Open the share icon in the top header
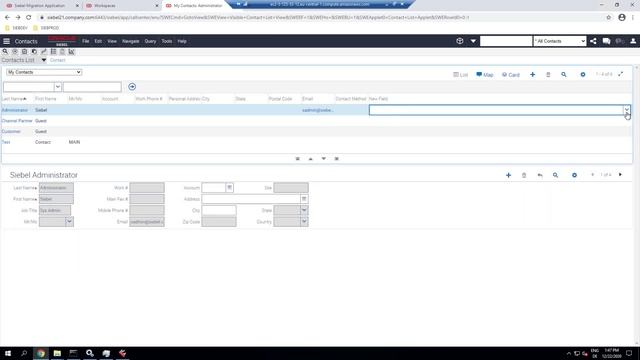Viewport: 640px width, 360px height. 593,41
